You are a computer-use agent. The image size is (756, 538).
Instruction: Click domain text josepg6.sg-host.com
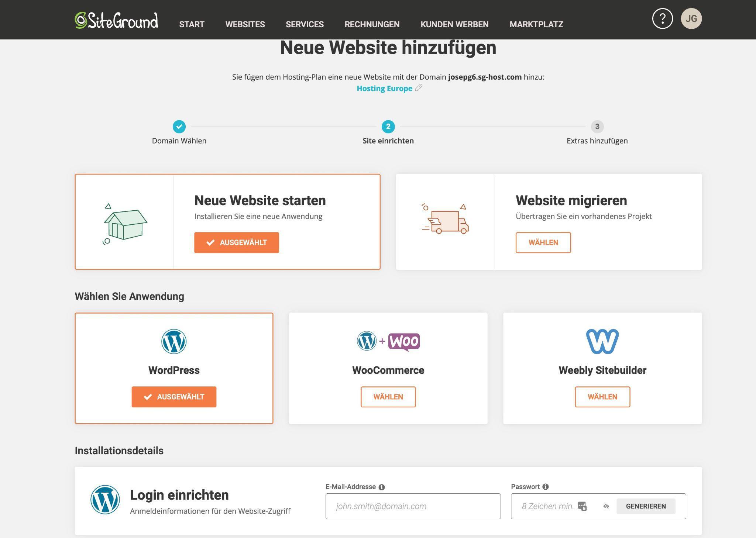point(485,77)
